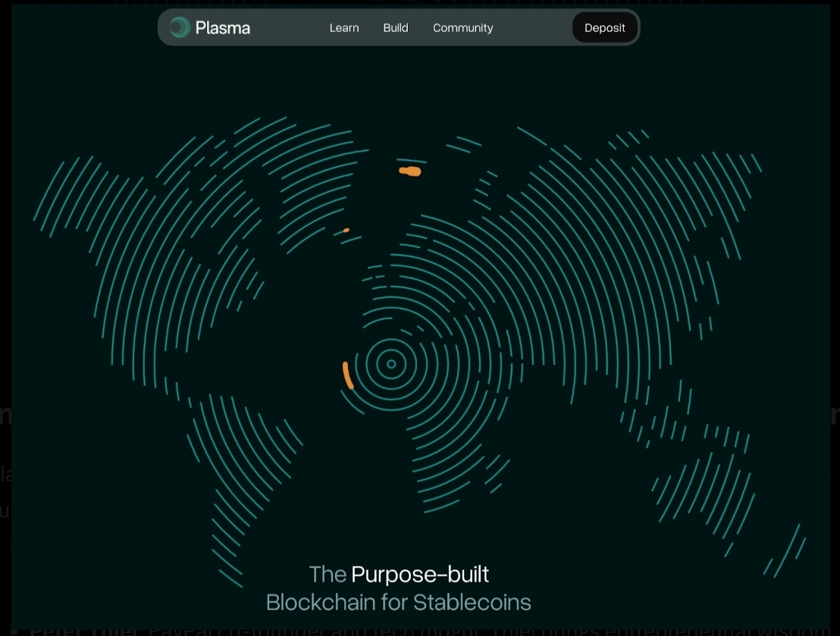Open the Community menu
The width and height of the screenshot is (840, 636).
pos(463,28)
